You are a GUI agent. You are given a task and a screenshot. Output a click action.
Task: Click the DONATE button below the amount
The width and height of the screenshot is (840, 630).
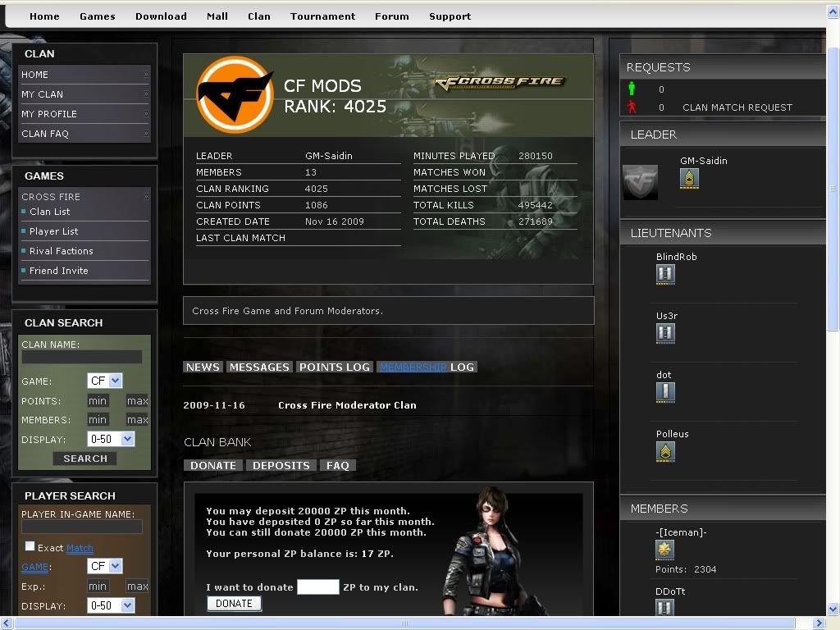234,603
